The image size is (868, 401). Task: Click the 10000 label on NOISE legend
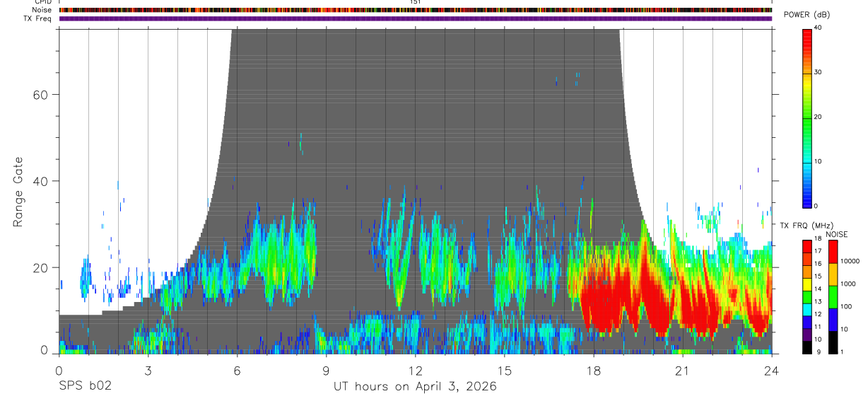pyautogui.click(x=850, y=262)
